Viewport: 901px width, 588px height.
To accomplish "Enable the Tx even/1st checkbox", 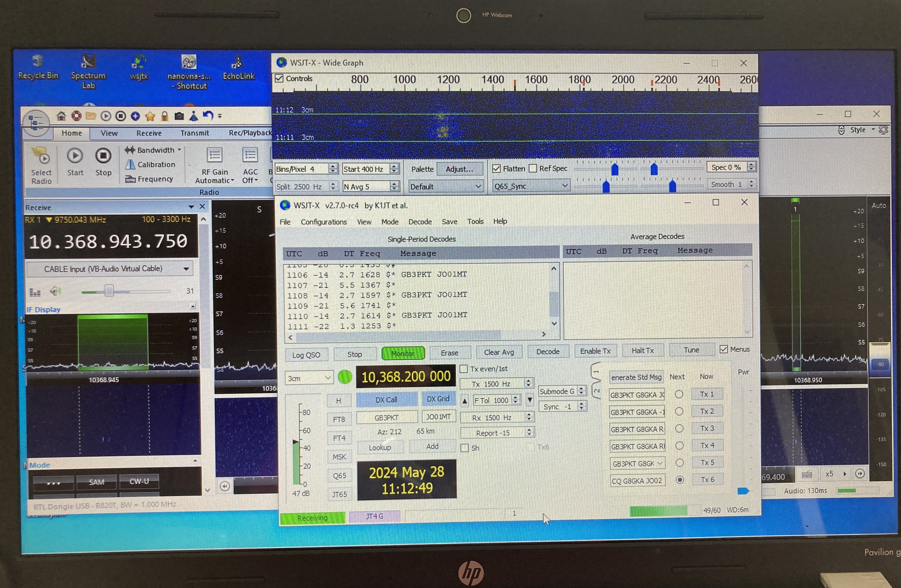I will click(464, 369).
